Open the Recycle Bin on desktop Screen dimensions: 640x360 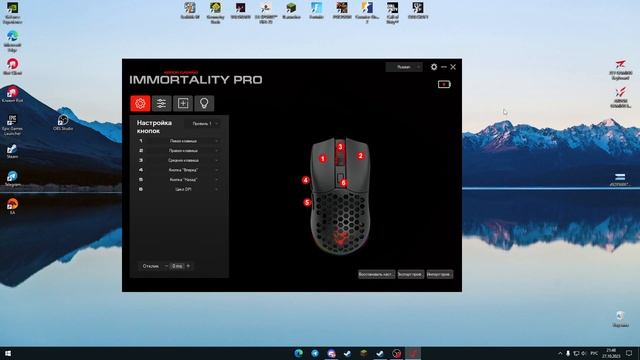click(620, 319)
